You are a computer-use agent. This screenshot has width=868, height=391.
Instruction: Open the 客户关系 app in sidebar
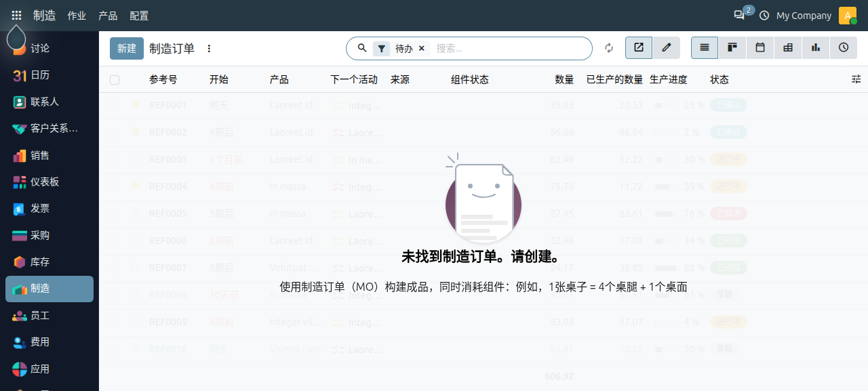(x=50, y=128)
